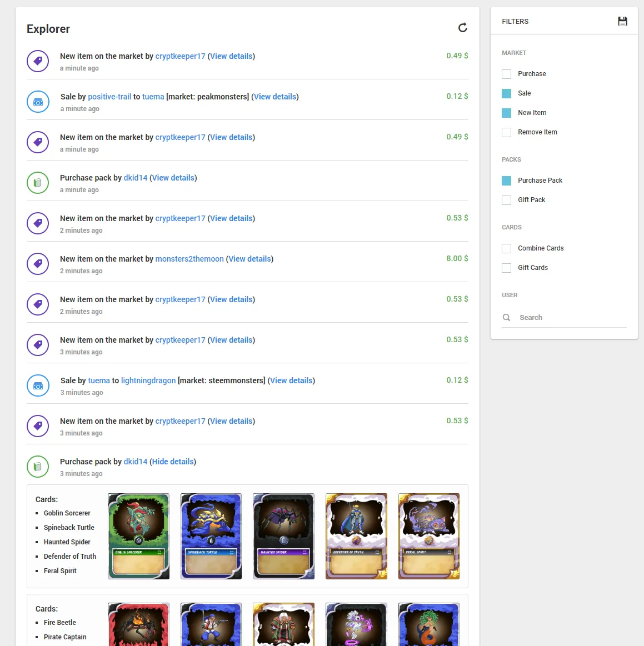Click 'Spineback Turtle' in the cards list
The image size is (644, 646).
[69, 527]
